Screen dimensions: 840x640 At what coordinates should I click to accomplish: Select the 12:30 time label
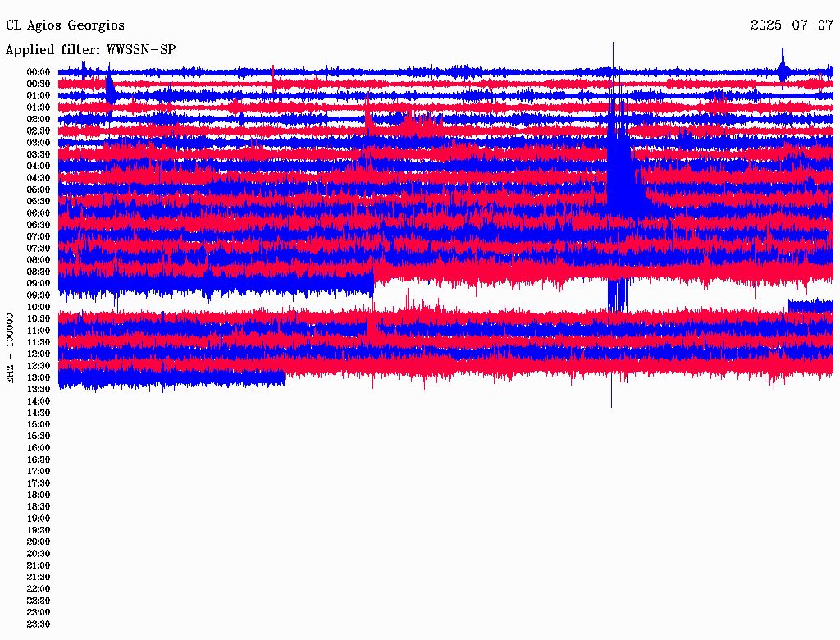pyautogui.click(x=39, y=366)
